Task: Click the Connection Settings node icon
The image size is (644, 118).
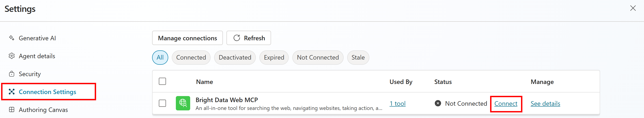Action: tap(11, 92)
